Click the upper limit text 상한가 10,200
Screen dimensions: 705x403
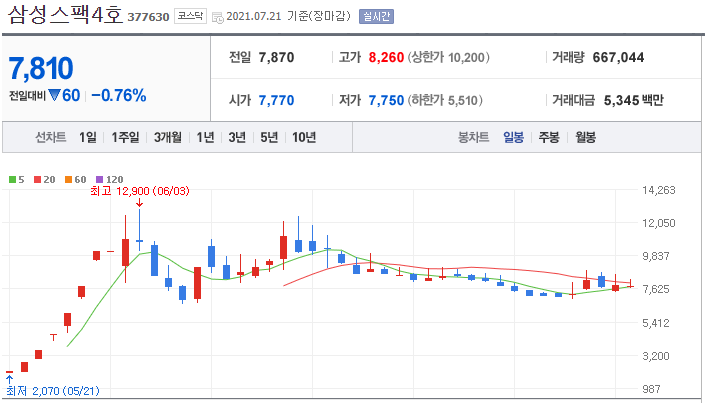(448, 58)
